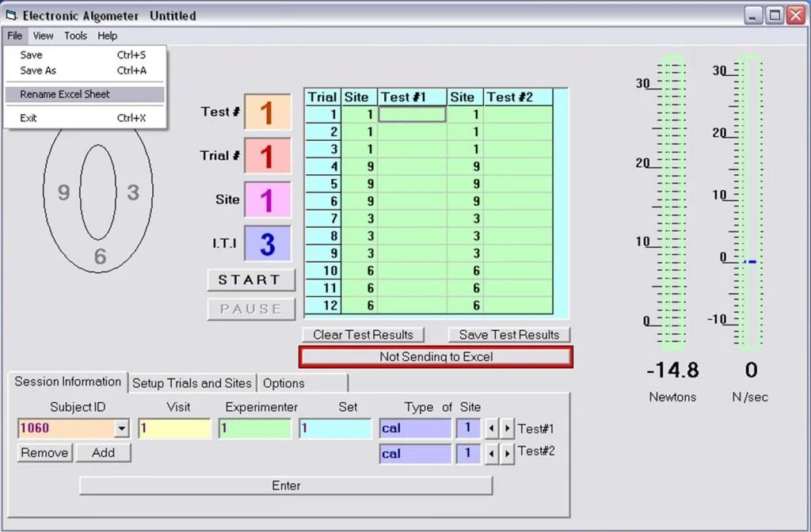
Task: Expand the Subject ID dropdown arrow
Action: (x=121, y=428)
